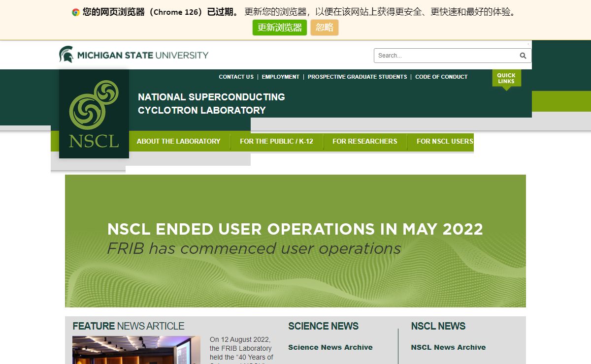The image size is (591, 364).
Task: Open About the Laboratory menu
Action: 178,141
